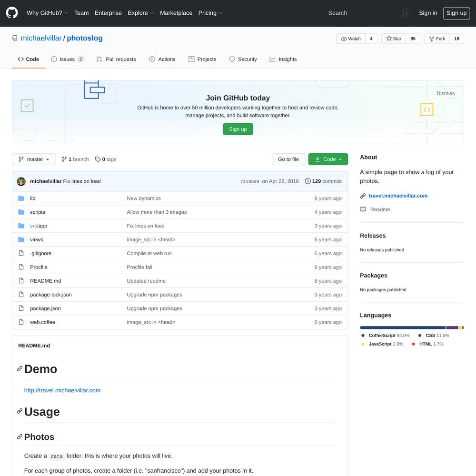476x476 pixels.
Task: Dismiss the Join GitHub banner
Action: 446,93
